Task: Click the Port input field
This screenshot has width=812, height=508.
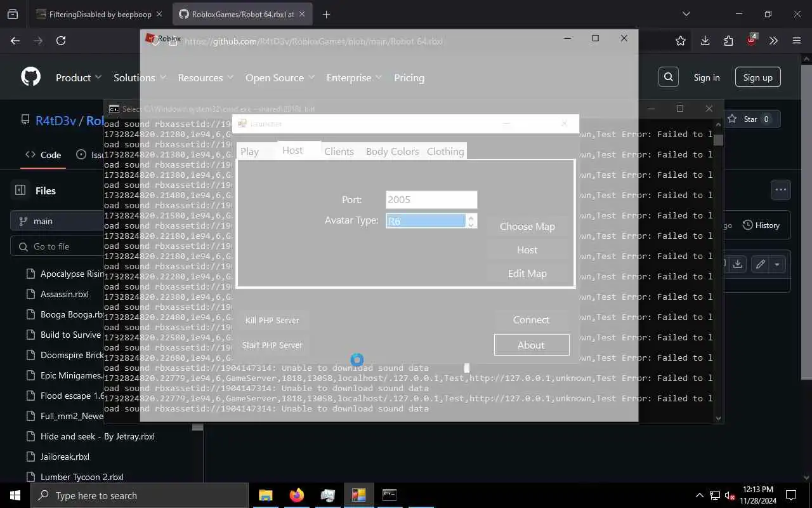Action: pyautogui.click(x=431, y=199)
